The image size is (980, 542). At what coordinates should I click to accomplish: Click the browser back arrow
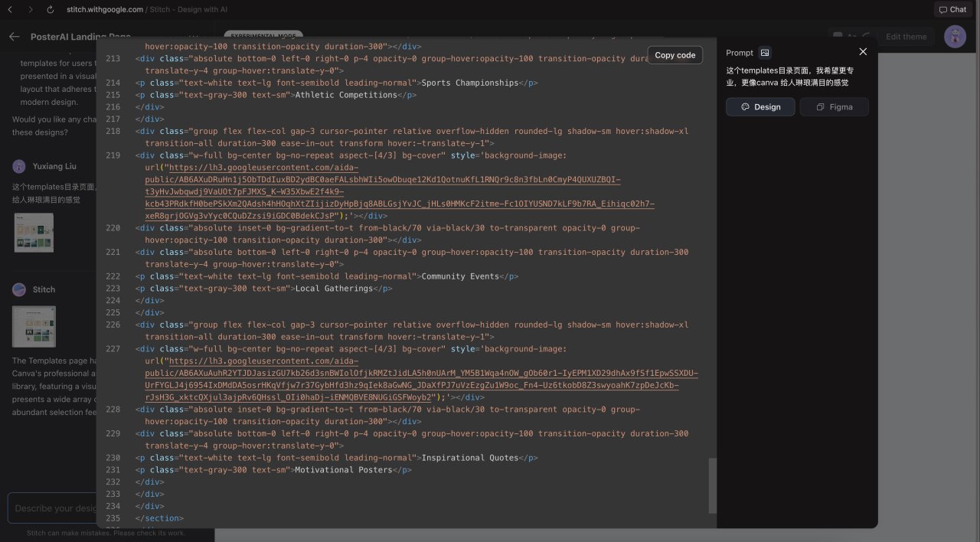click(x=11, y=9)
